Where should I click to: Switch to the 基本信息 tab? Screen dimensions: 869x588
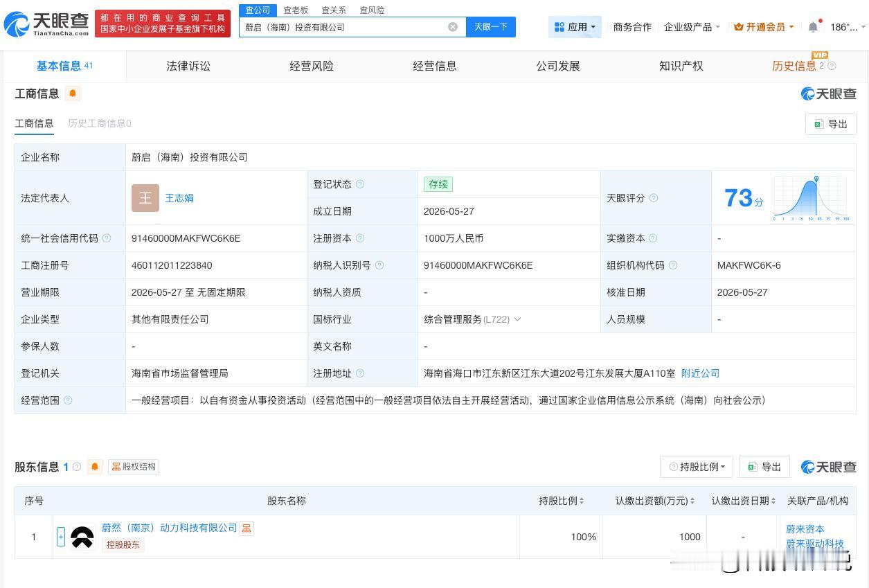pyautogui.click(x=65, y=66)
